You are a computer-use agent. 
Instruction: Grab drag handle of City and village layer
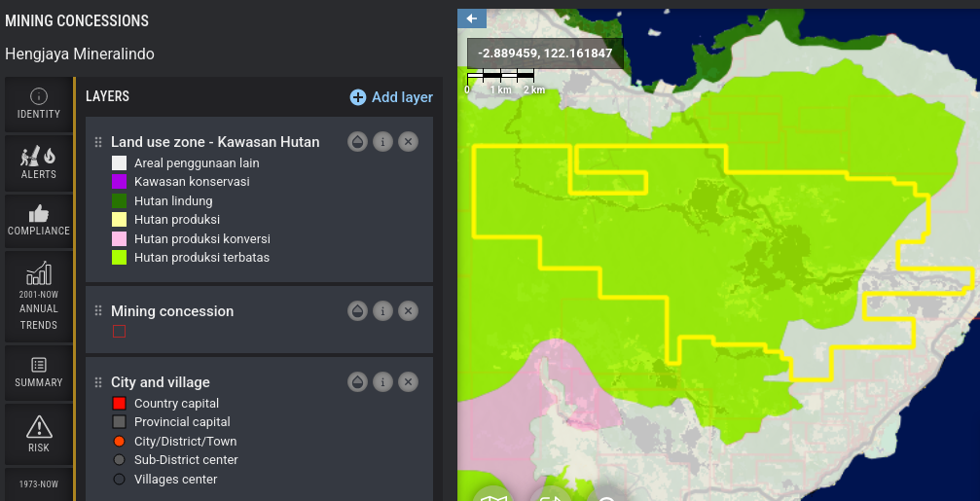[98, 381]
